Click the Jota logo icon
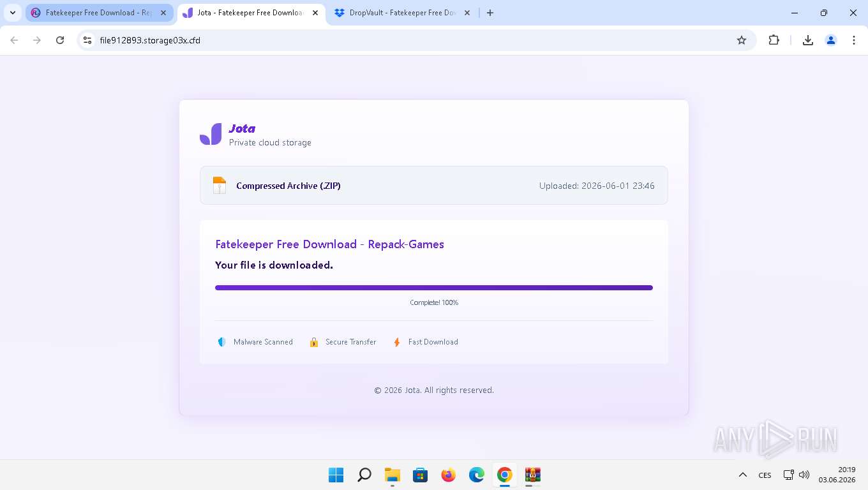The height and width of the screenshot is (490, 868). [x=211, y=134]
